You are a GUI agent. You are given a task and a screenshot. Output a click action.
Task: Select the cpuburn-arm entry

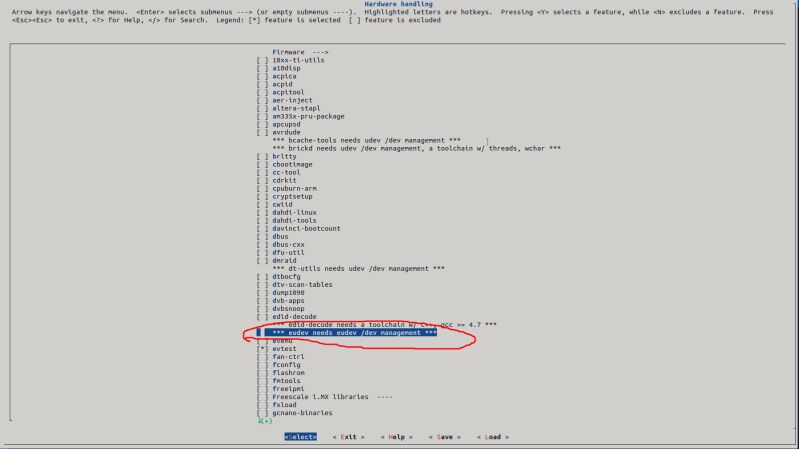tap(294, 189)
